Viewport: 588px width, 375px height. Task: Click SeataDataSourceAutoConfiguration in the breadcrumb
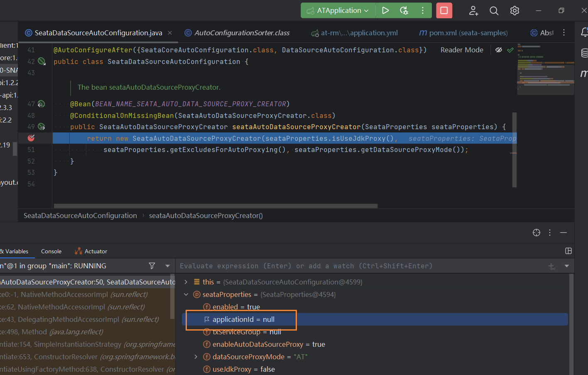80,216
